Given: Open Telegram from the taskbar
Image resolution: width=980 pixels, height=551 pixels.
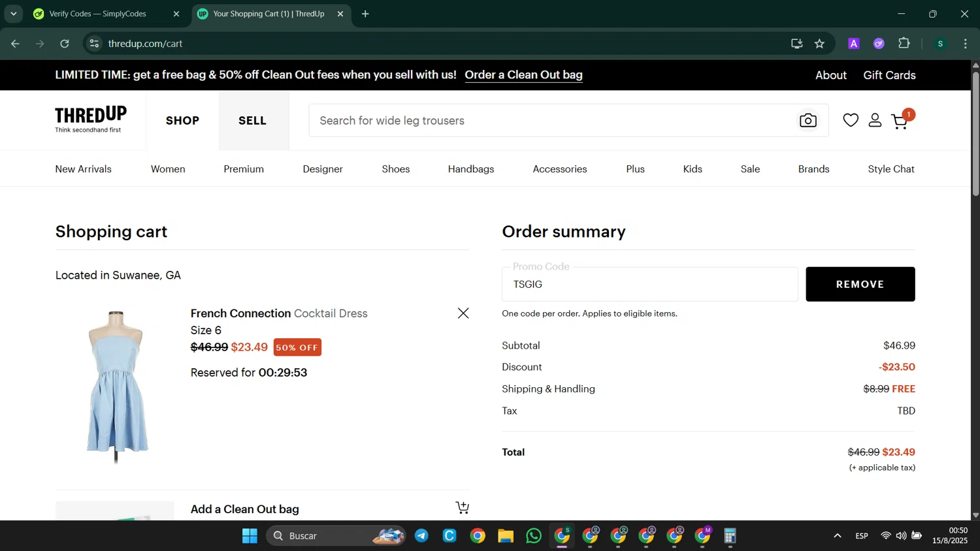Looking at the screenshot, I should point(421,536).
